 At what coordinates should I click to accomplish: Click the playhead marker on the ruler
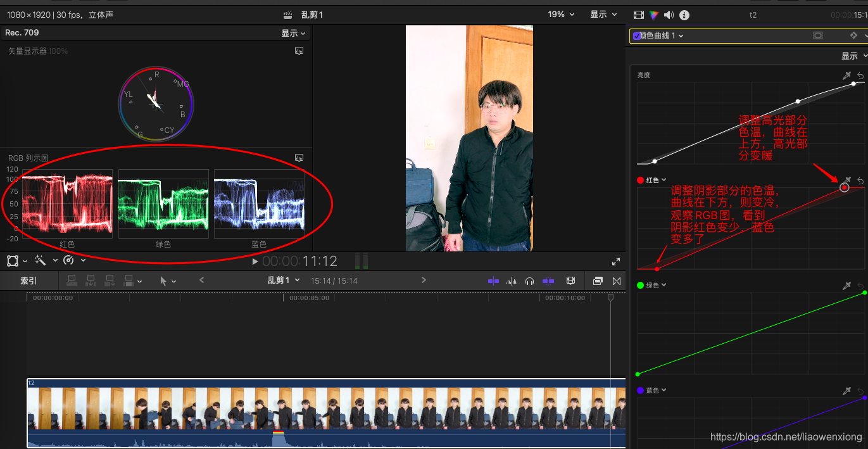point(611,296)
